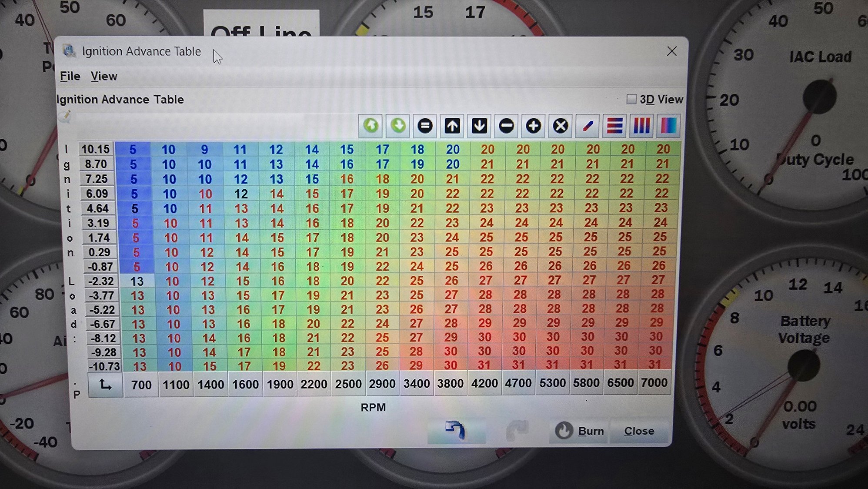The image size is (868, 489).
Task: Click the green up-arrow toolbar icon
Action: click(x=371, y=126)
